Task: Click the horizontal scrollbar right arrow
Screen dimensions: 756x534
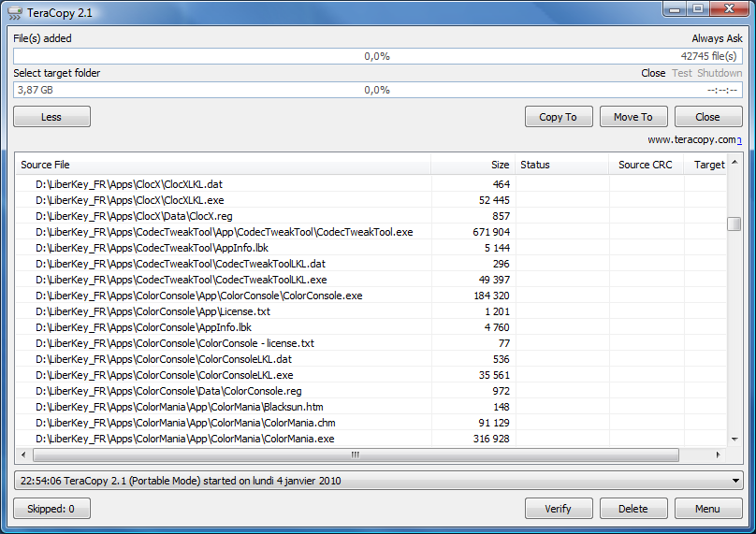Action: (718, 455)
